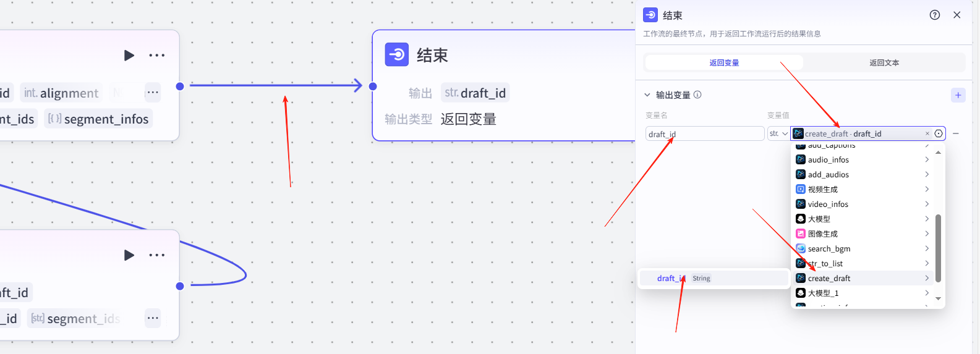The height and width of the screenshot is (354, 980).
Task: Clear the create_draft · draft_id value
Action: pos(927,133)
